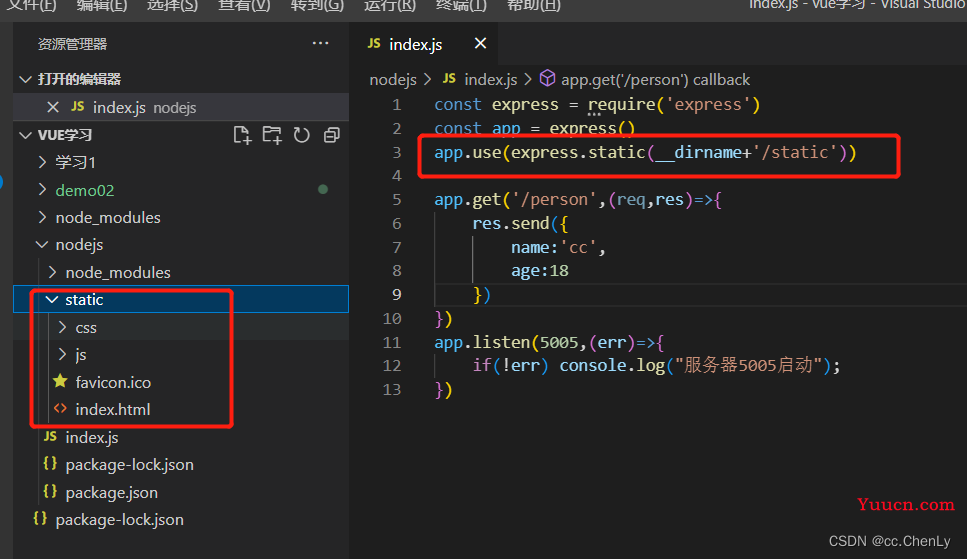Open favicon.ico from the static folder
967x559 pixels.
coord(113,383)
